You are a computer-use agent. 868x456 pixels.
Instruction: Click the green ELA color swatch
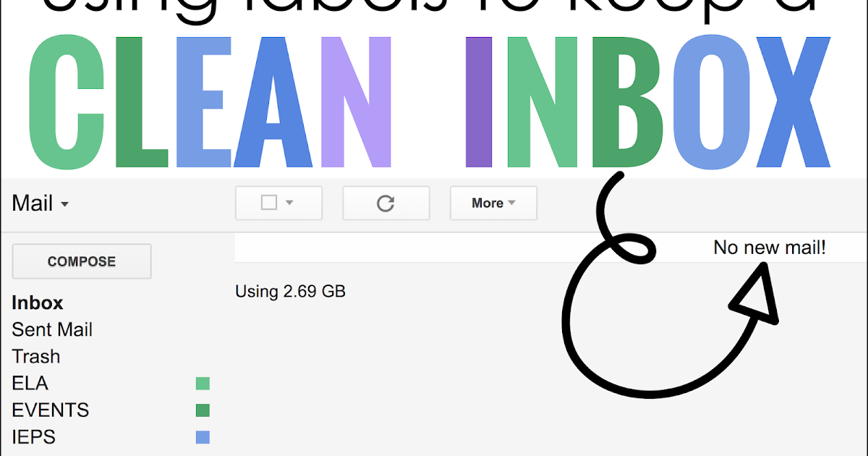[202, 383]
